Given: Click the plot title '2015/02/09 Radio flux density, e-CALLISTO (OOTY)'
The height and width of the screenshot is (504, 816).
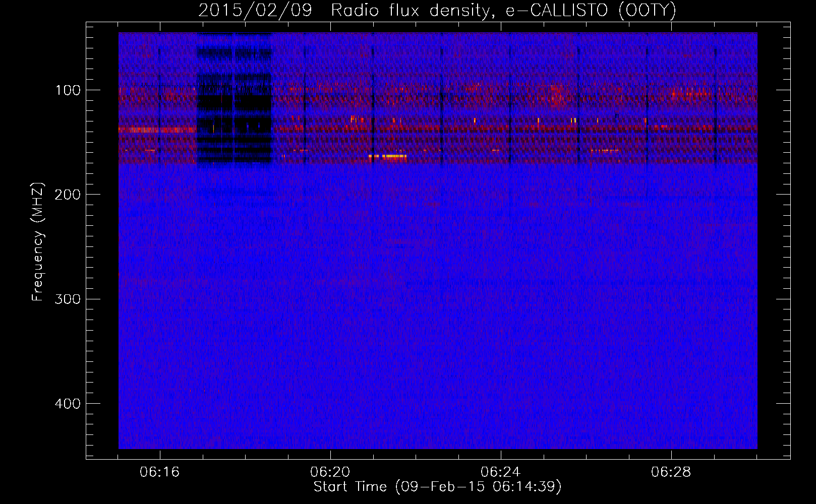Looking at the screenshot, I should click(x=437, y=10).
